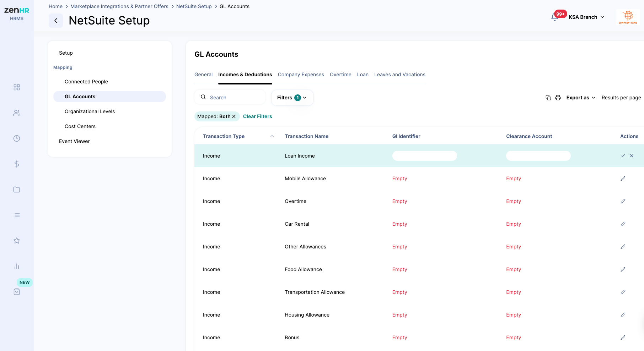
Task: Print the table using printer icon
Action: (558, 98)
